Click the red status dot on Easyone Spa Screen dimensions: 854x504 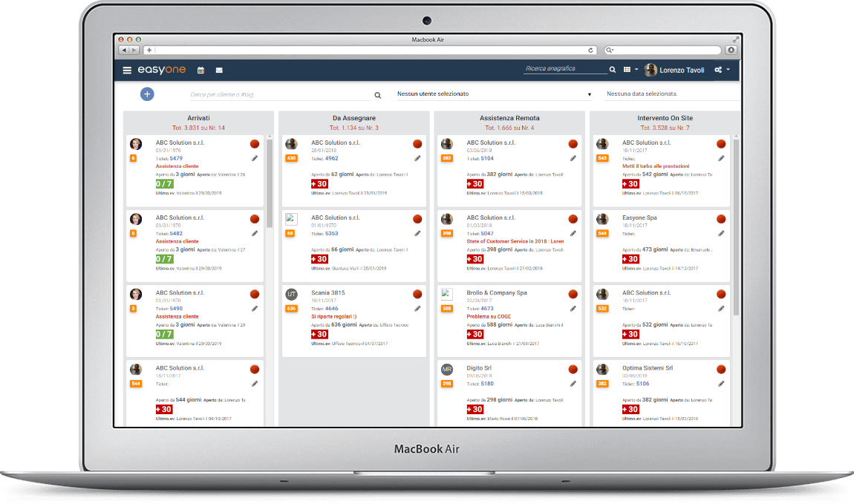coord(721,219)
